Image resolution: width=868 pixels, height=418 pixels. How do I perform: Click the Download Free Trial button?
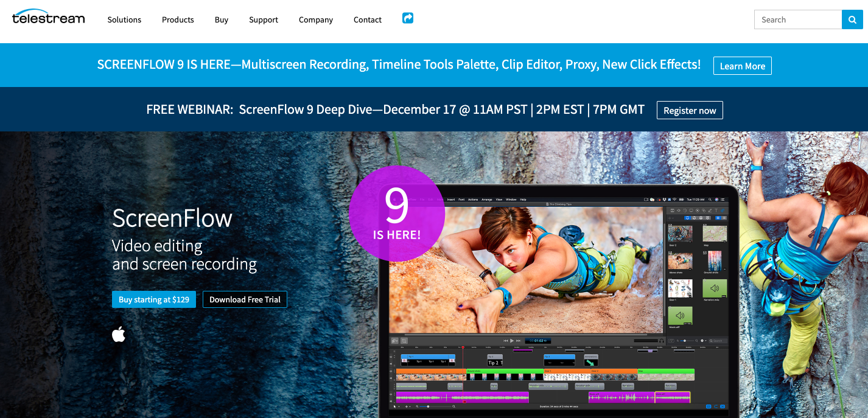pyautogui.click(x=245, y=299)
